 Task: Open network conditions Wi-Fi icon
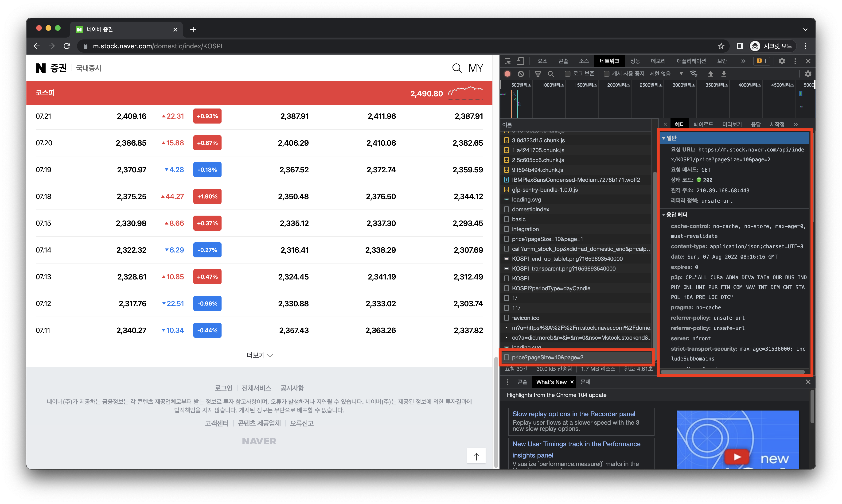694,74
